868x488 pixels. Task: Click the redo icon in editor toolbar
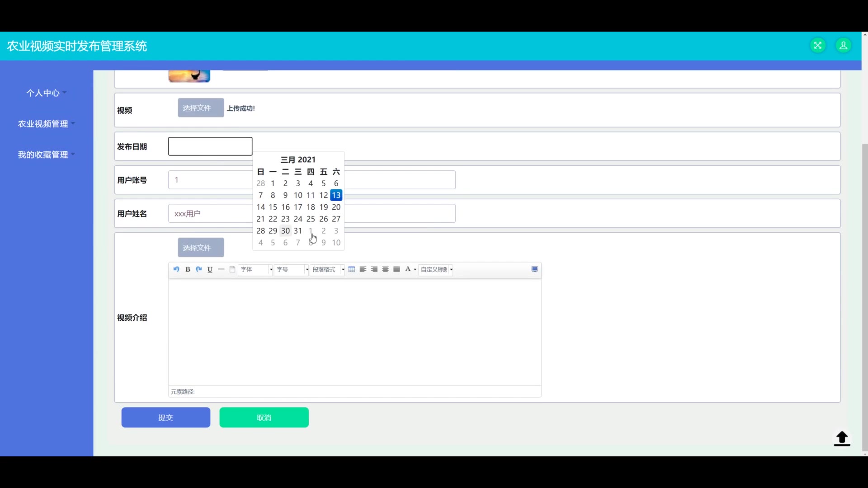199,269
